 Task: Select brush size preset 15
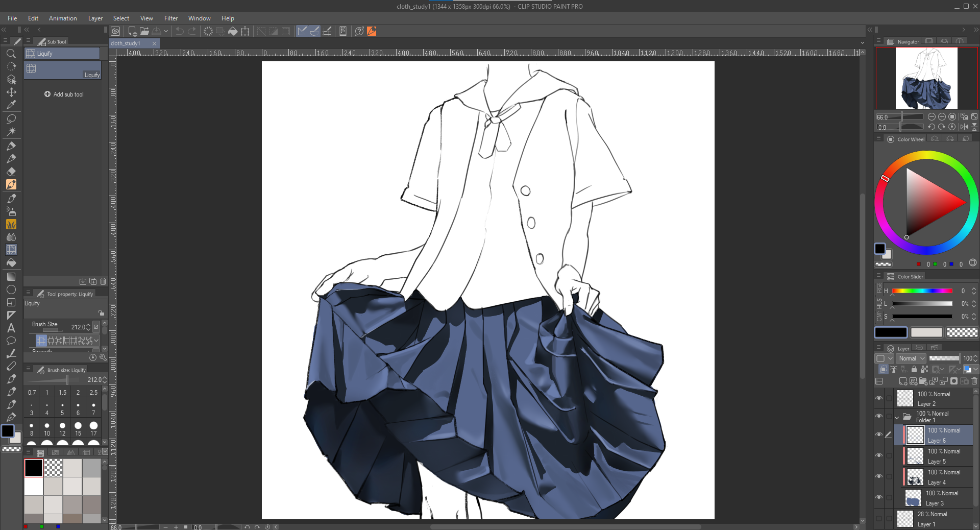(78, 428)
